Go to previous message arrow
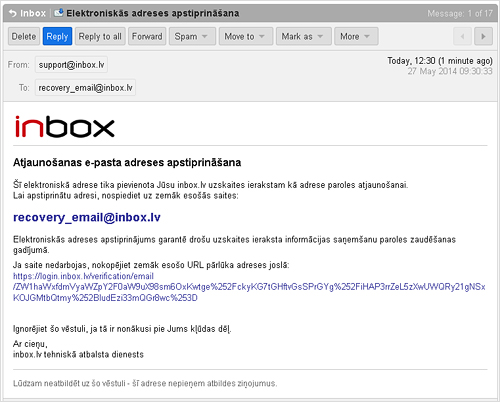Viewport: 500px width, 402px height. (462, 36)
